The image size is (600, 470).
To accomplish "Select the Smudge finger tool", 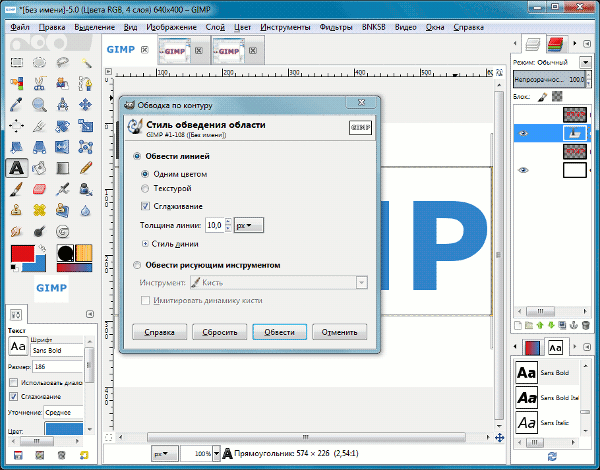I will pos(16,231).
